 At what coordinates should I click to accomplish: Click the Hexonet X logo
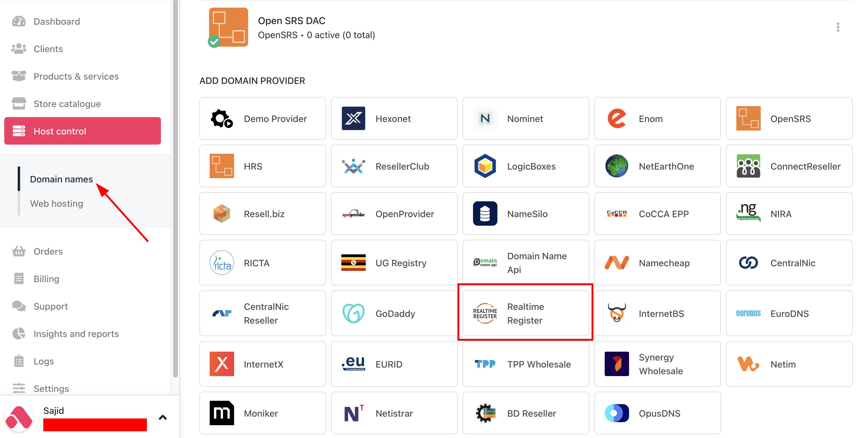(353, 118)
